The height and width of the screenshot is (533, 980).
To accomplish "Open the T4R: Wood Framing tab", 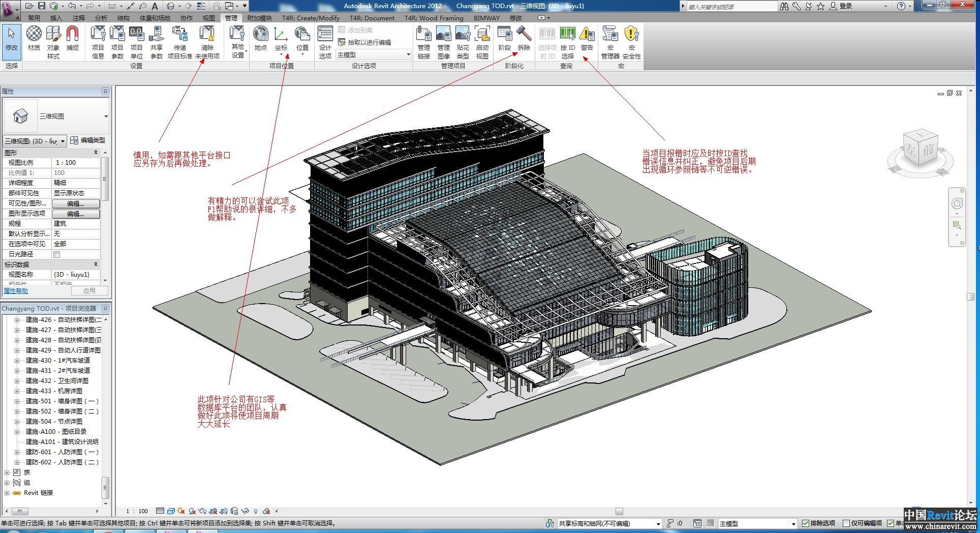I will coord(434,18).
